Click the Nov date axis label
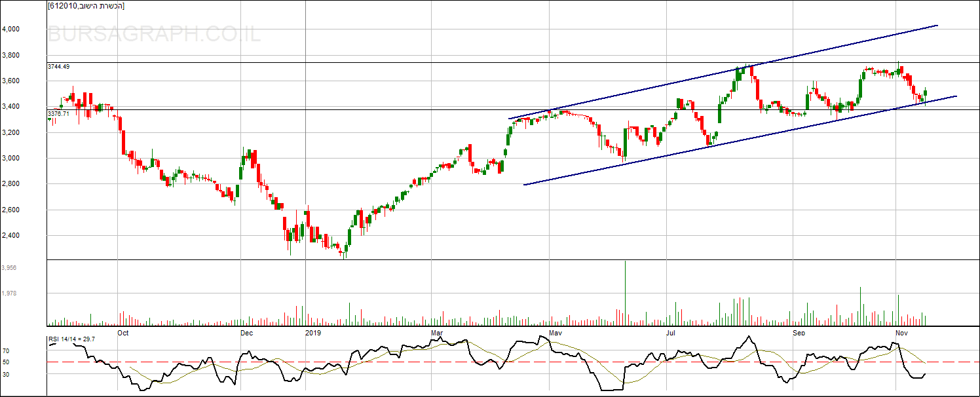 (902, 333)
